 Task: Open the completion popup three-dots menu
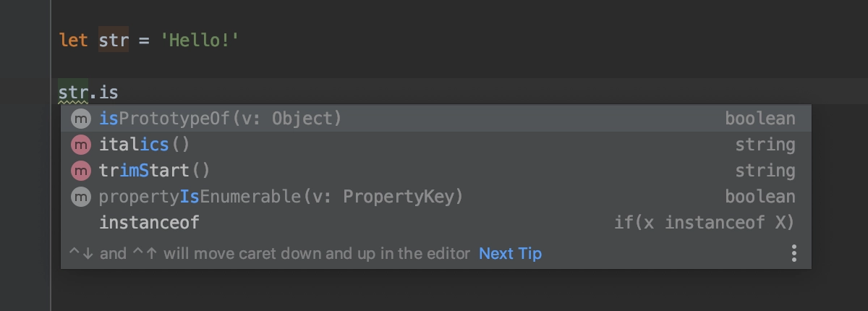click(793, 253)
